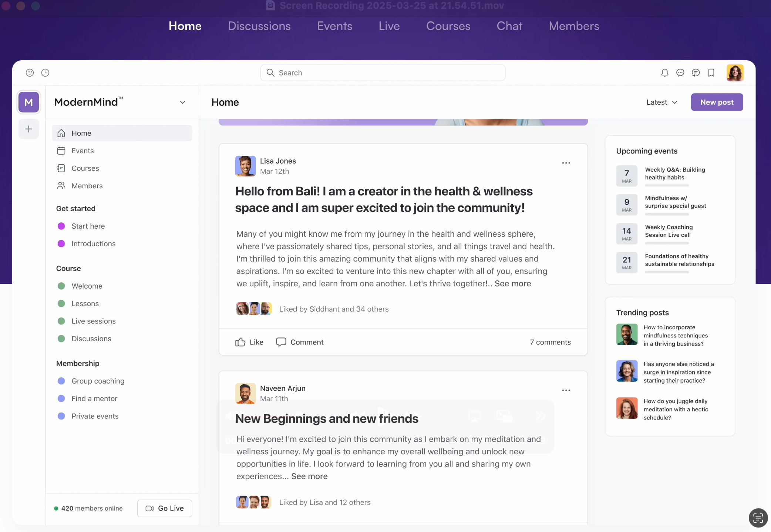Like Lisa Jones's post
This screenshot has height=532, width=771.
coord(249,342)
